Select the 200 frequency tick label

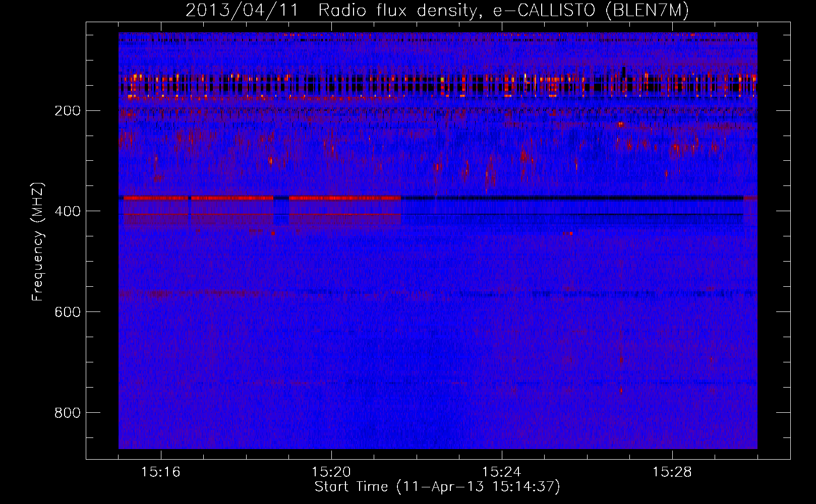point(67,110)
